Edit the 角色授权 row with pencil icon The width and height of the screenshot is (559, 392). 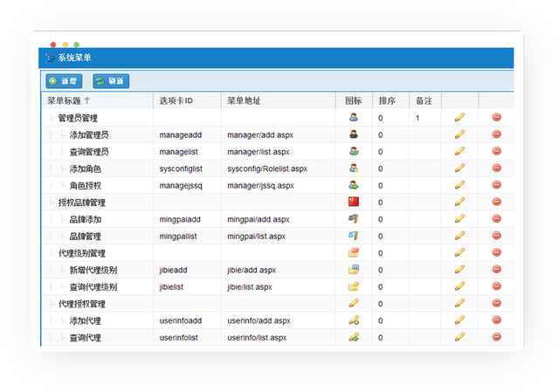[x=460, y=185]
